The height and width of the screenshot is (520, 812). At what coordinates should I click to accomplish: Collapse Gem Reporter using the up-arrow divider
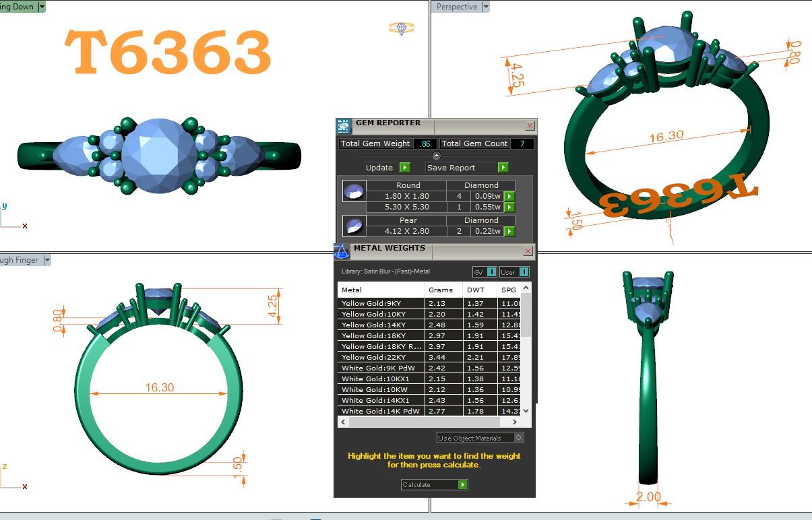point(436,156)
